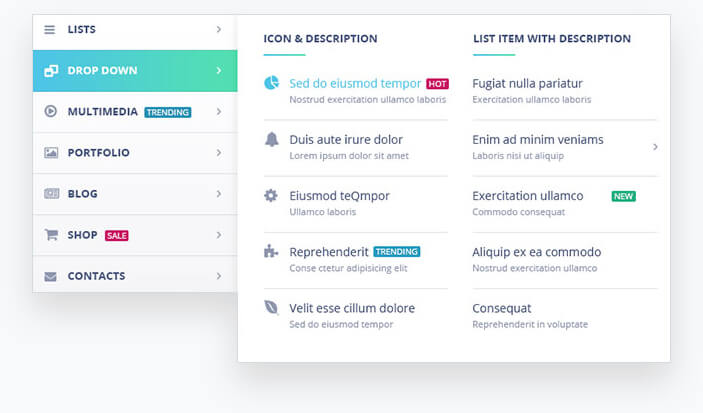Click the Multimedia play circle icon
703x413 pixels.
[51, 111]
